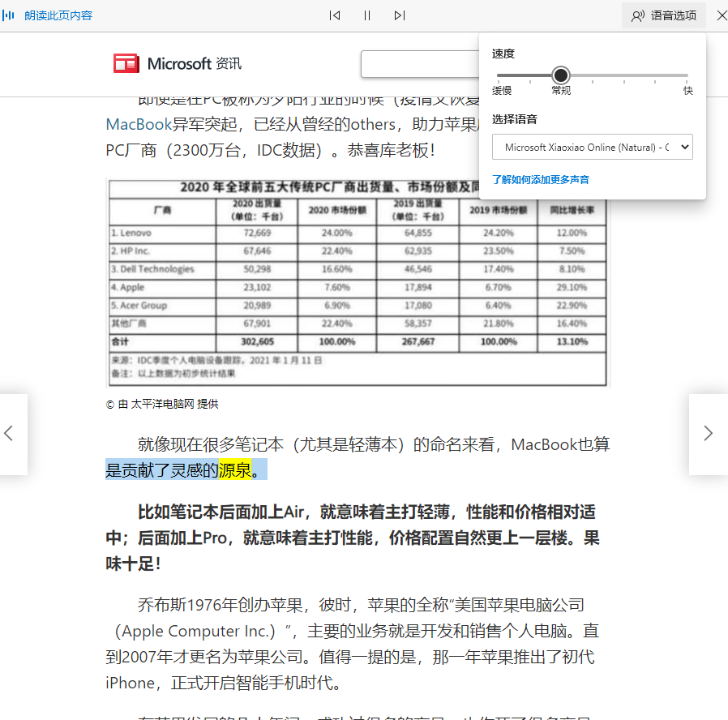Pause the read aloud playback
Viewport: 728px width, 720px height.
[x=366, y=15]
